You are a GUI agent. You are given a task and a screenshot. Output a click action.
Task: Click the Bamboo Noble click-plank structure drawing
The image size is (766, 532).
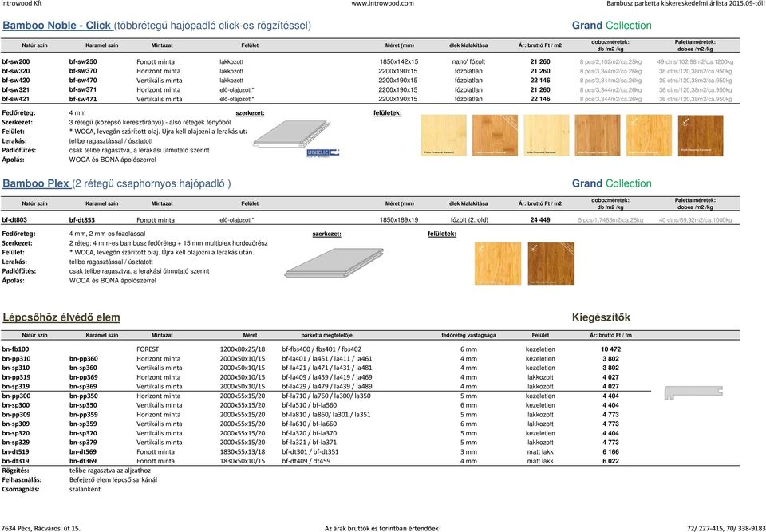coord(292,133)
